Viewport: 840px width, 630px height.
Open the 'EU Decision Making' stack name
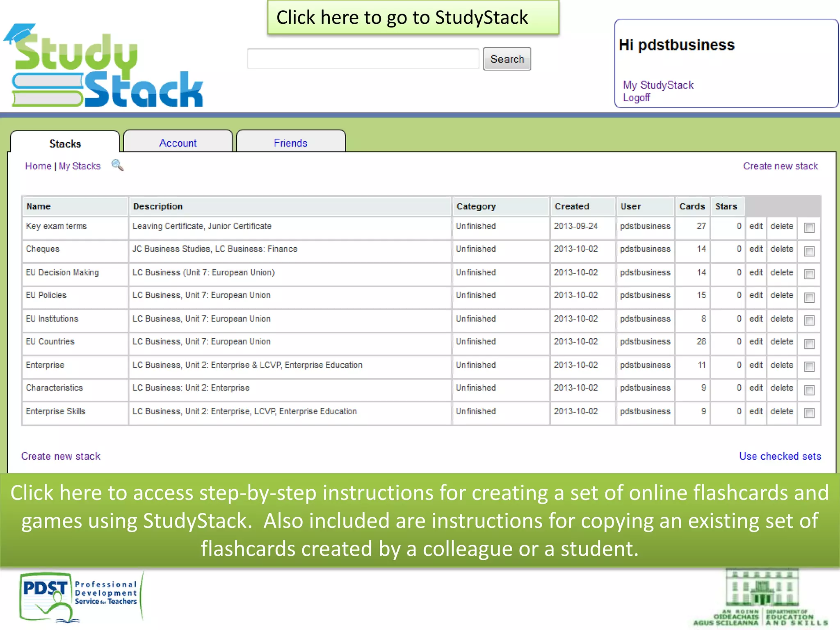point(62,272)
